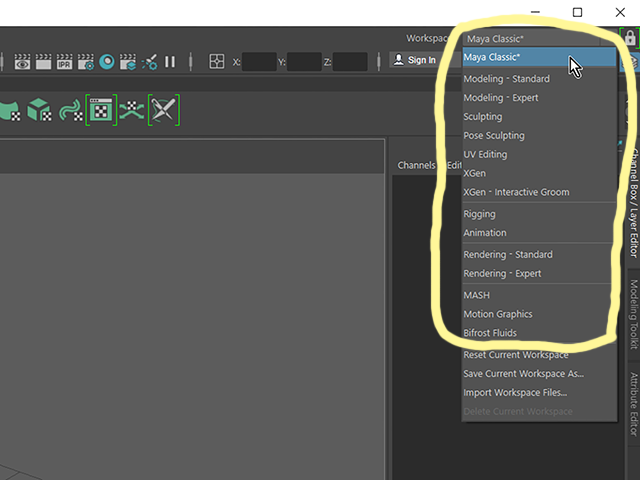Toggle the workspace lock icon

[630, 38]
